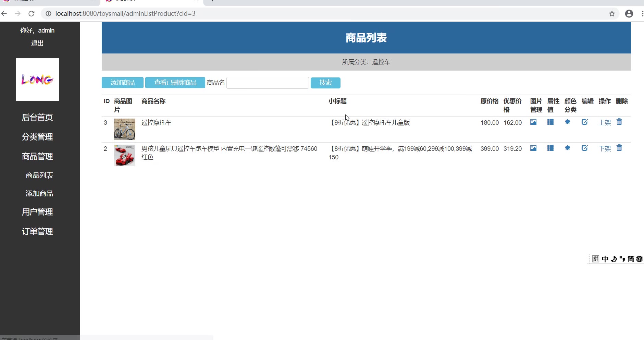
Task: Click edit icon for the 399.00 product
Action: click(585, 148)
